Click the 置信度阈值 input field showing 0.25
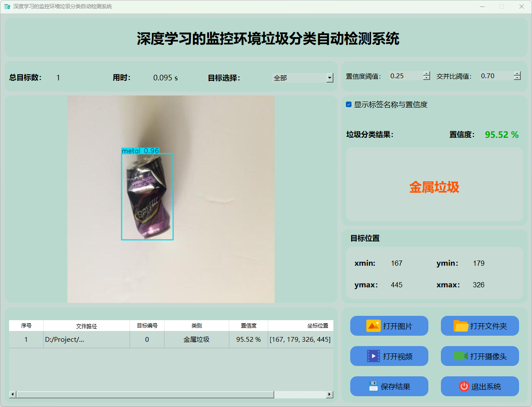This screenshot has height=407, width=532. [406, 76]
